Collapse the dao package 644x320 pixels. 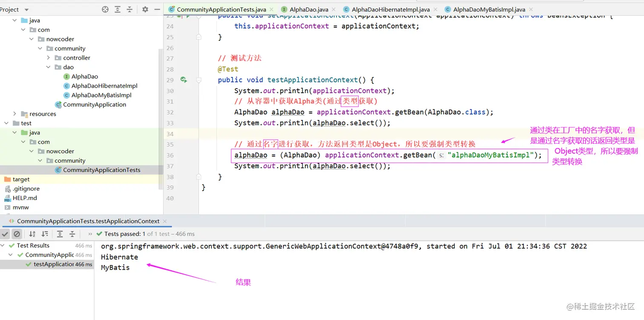pyautogui.click(x=49, y=67)
